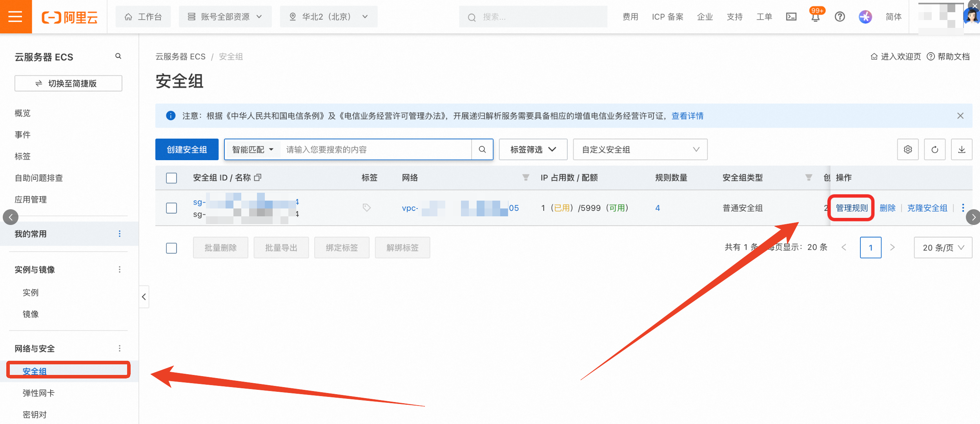Click the 管理规则 link

(x=851, y=208)
